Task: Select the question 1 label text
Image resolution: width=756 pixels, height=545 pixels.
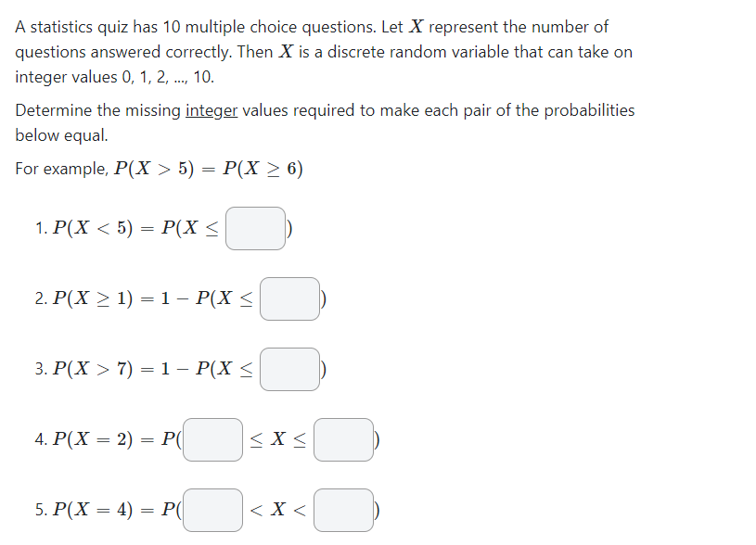Action: (x=41, y=227)
